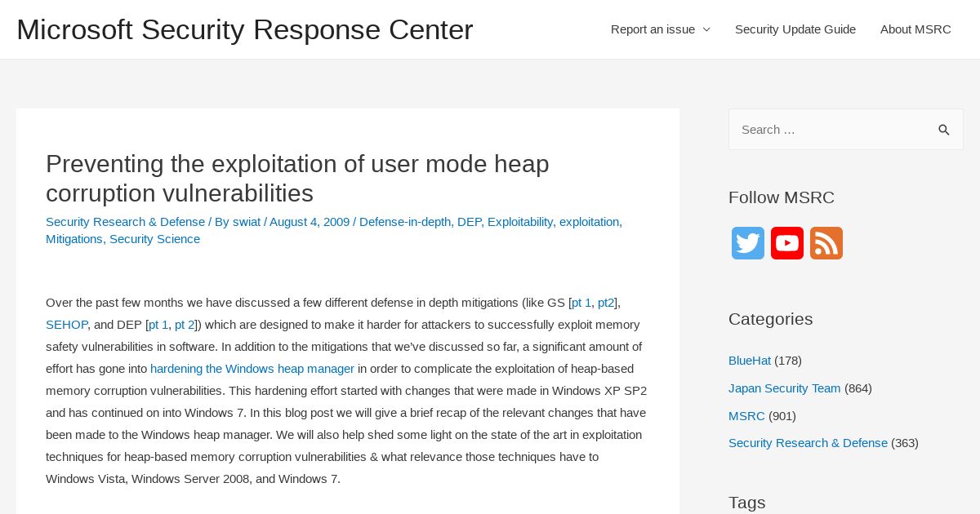This screenshot has height=514, width=980.
Task: Open Security Research & Defense sidebar category
Action: point(808,443)
